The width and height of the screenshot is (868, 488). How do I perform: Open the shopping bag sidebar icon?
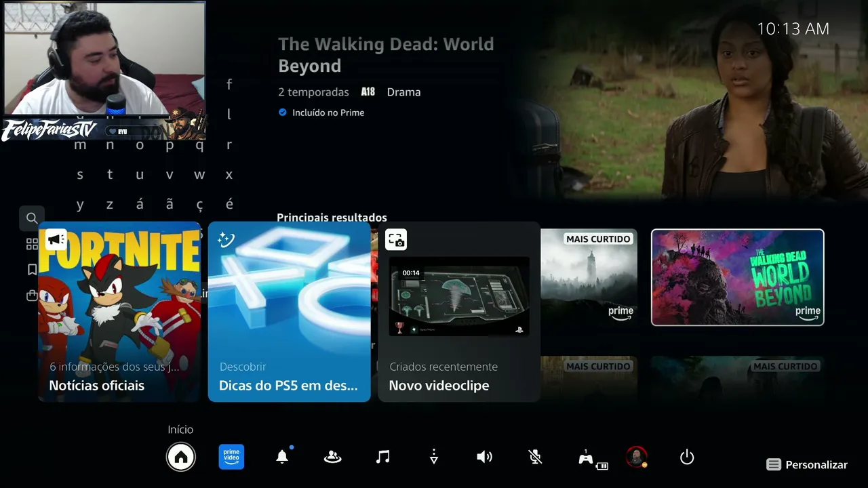(x=32, y=296)
